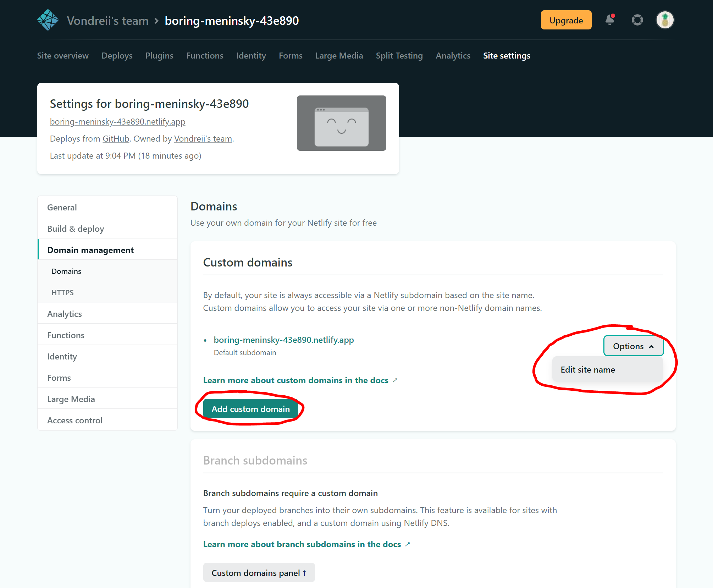
Task: Open Access control settings
Action: 107,420
